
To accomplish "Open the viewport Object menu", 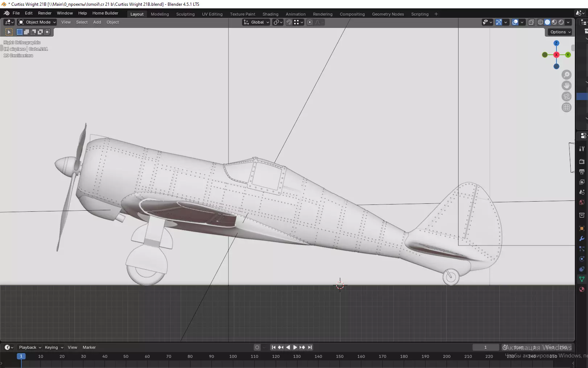I will point(113,22).
